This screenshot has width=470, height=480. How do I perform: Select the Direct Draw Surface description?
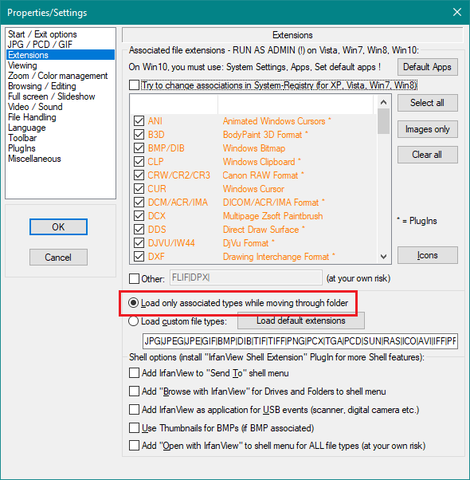(264, 229)
